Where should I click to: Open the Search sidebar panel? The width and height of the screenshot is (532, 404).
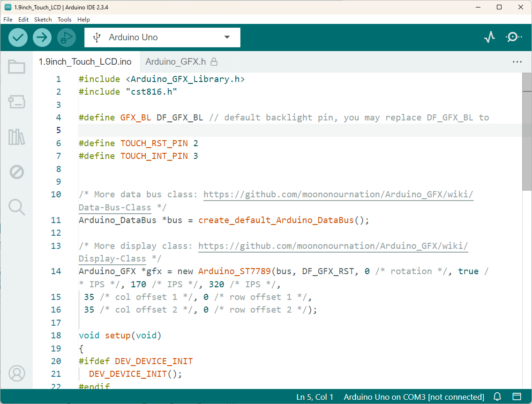point(16,207)
